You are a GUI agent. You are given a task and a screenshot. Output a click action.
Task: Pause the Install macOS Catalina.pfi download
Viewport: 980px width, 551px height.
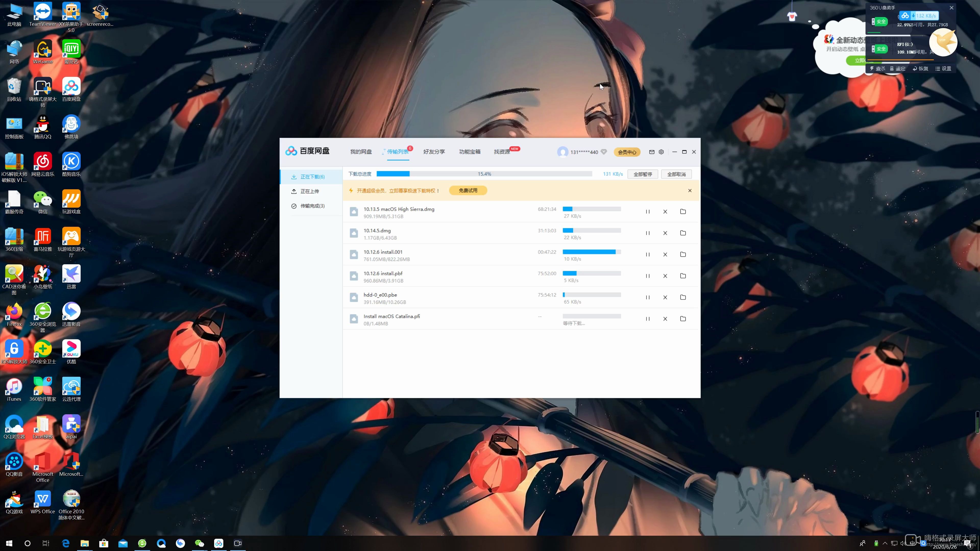647,319
